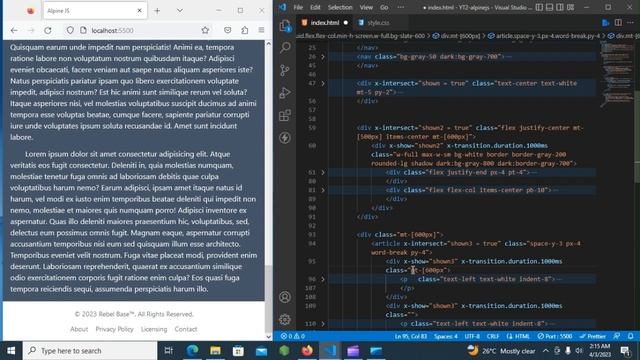The height and width of the screenshot is (360, 640).
Task: Open the View menu in VS Code
Action: click(366, 7)
